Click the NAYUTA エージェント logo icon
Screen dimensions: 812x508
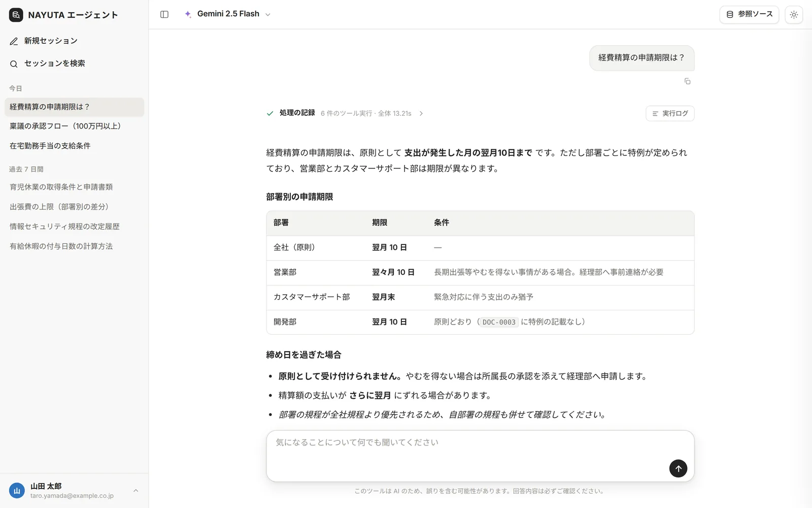coord(16,15)
